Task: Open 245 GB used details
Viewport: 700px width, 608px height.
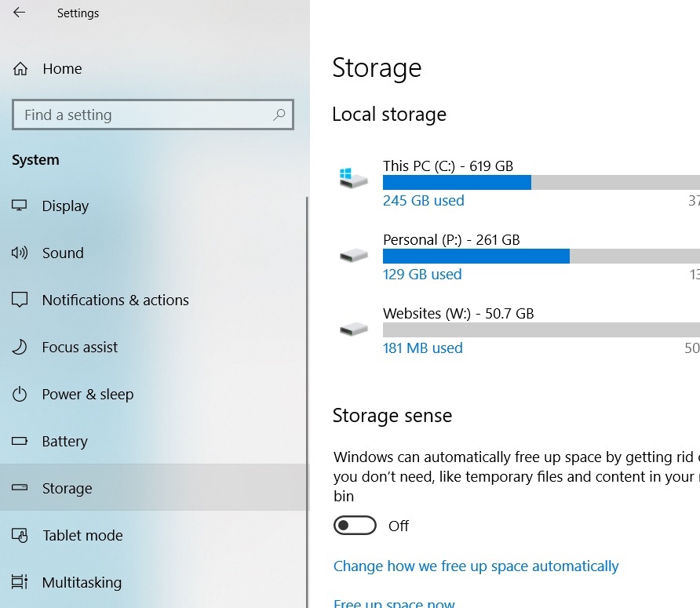Action: point(423,200)
